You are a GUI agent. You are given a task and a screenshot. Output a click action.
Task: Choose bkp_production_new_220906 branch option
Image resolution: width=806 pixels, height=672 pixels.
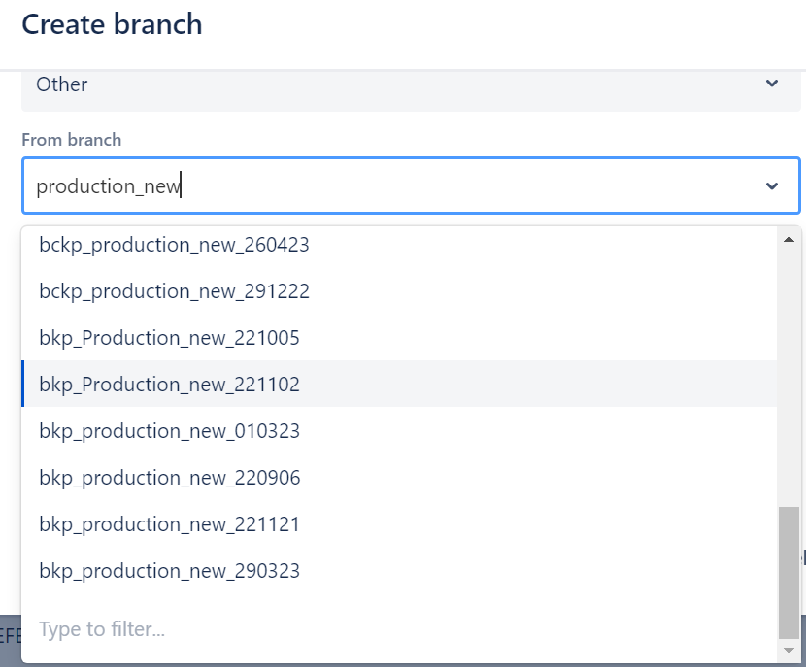coord(170,478)
